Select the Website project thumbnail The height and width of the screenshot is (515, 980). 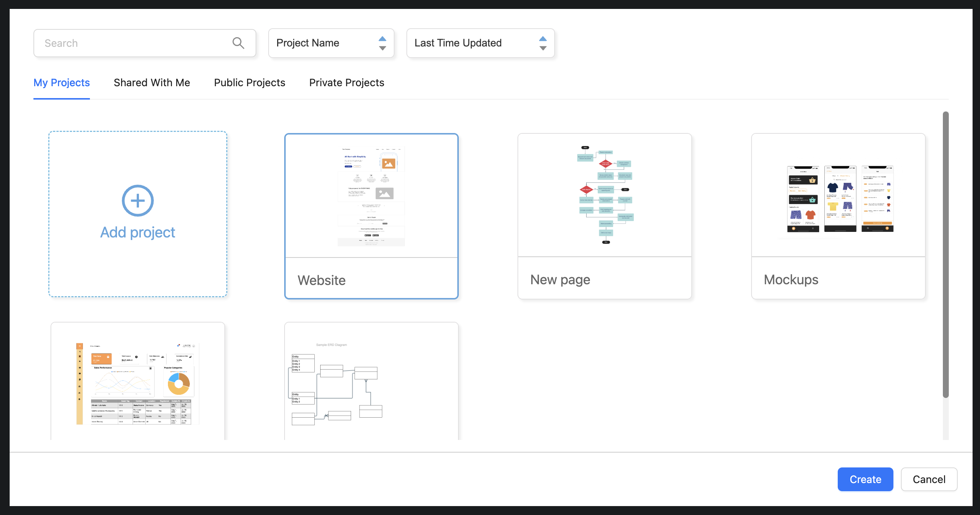[x=371, y=196]
